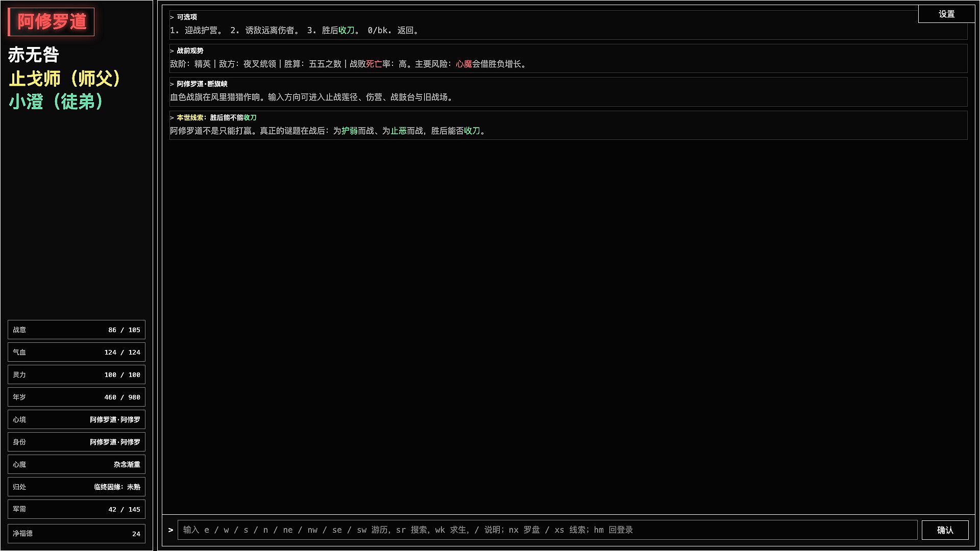Click the 身份 阿修罗道·阿修罗 row
This screenshot has width=980, height=551.
[x=77, y=442]
